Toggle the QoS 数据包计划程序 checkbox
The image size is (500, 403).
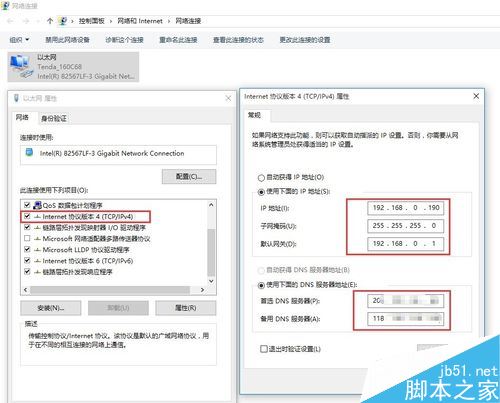coord(27,205)
